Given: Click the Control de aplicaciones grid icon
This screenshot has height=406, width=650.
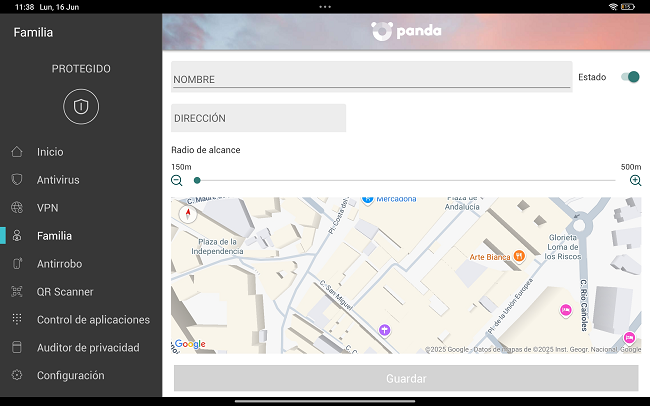Looking at the screenshot, I should point(16,320).
